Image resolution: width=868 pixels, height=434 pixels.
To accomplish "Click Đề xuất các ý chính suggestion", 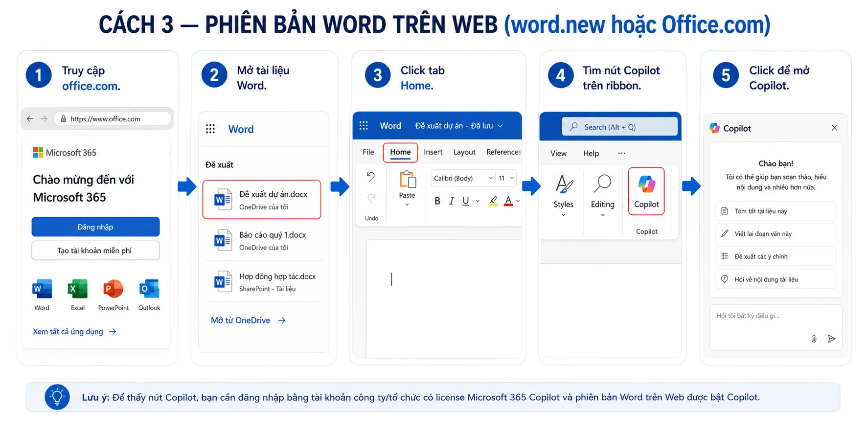I will (x=776, y=256).
